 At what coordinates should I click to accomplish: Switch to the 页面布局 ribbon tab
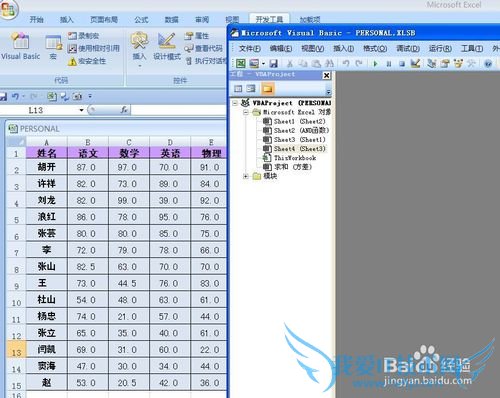click(x=104, y=20)
